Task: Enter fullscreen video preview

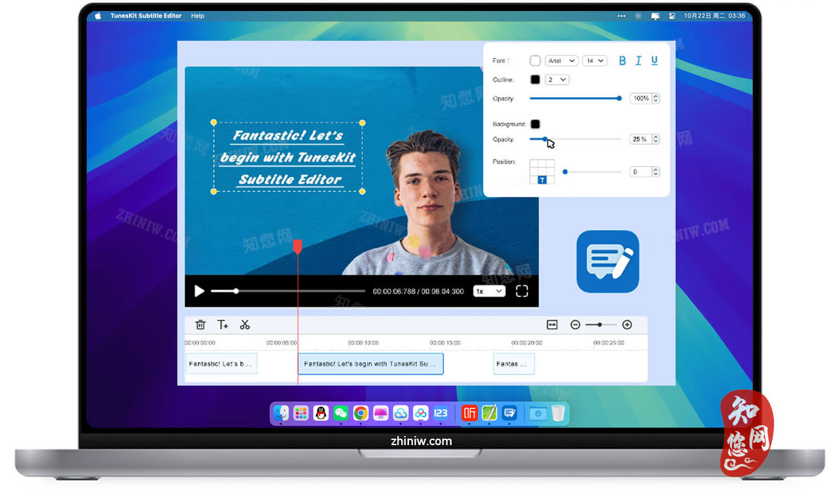Action: 522,291
